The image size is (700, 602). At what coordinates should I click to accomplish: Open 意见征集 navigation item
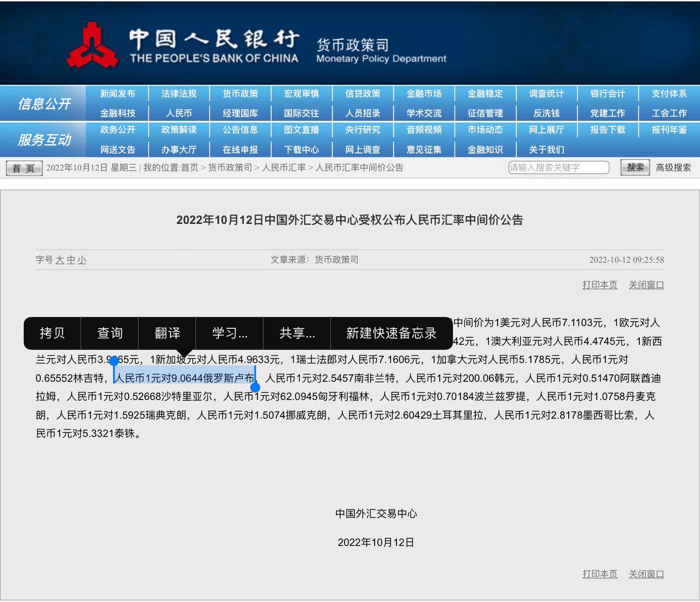coord(424,149)
